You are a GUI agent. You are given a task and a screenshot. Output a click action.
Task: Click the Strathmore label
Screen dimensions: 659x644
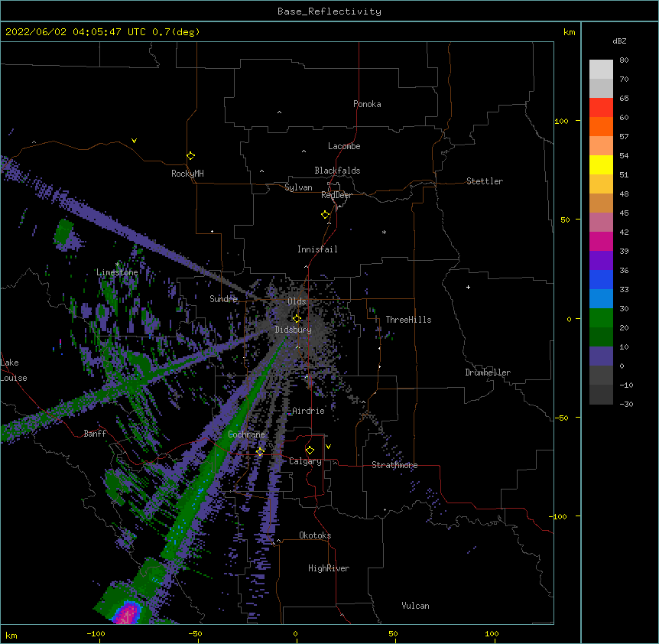[x=394, y=465]
